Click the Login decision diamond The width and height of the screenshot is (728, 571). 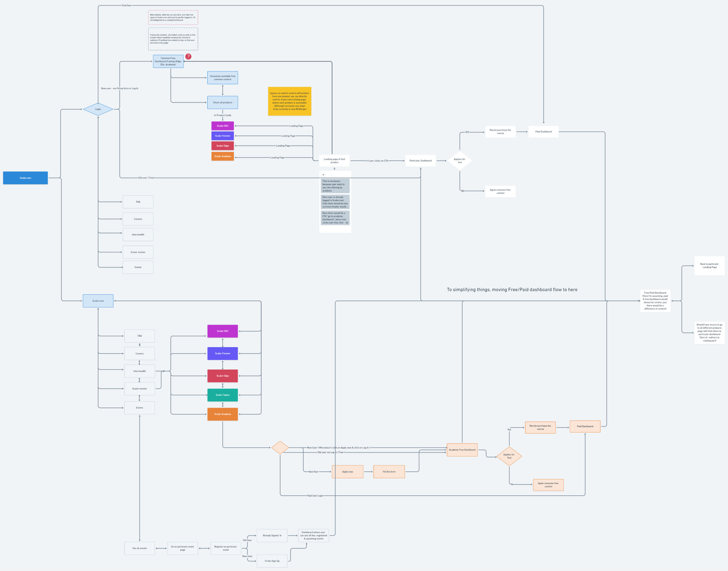[x=98, y=109]
